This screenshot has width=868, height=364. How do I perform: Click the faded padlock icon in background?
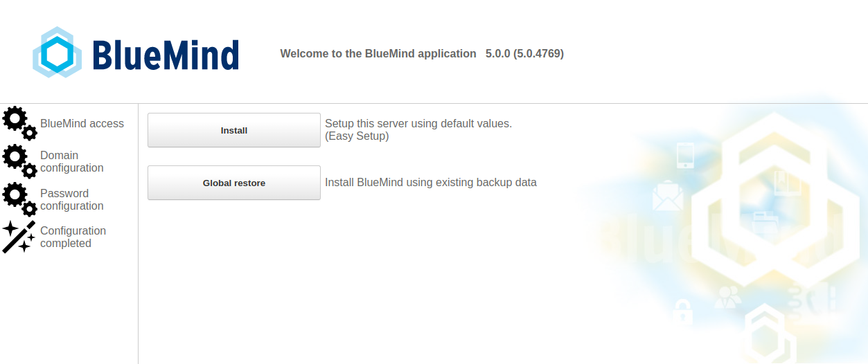[x=683, y=312]
